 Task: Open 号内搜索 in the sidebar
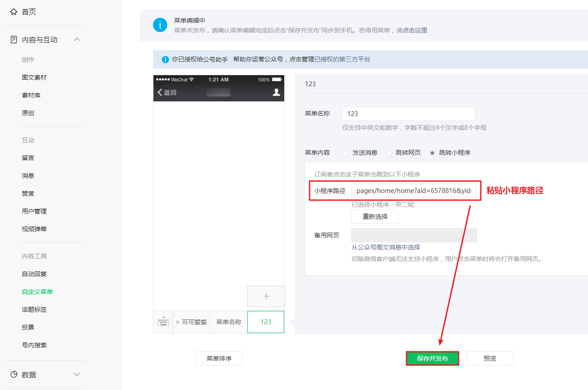pos(34,345)
